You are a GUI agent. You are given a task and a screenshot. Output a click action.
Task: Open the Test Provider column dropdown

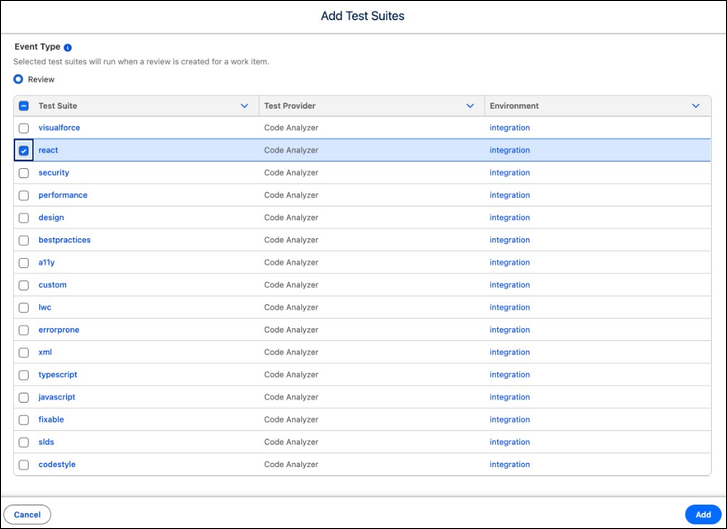coord(470,106)
